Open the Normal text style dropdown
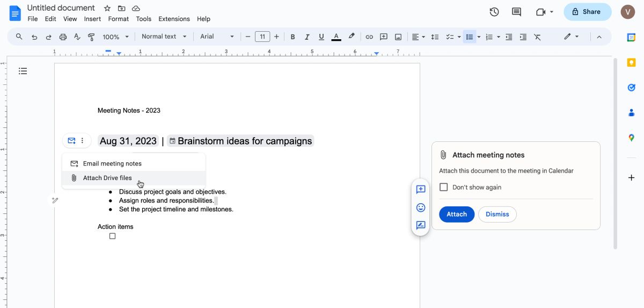The image size is (644, 308). tap(164, 37)
